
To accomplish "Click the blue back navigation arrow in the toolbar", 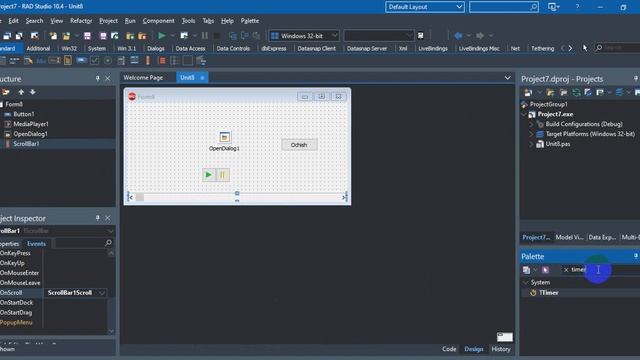I will (458, 36).
